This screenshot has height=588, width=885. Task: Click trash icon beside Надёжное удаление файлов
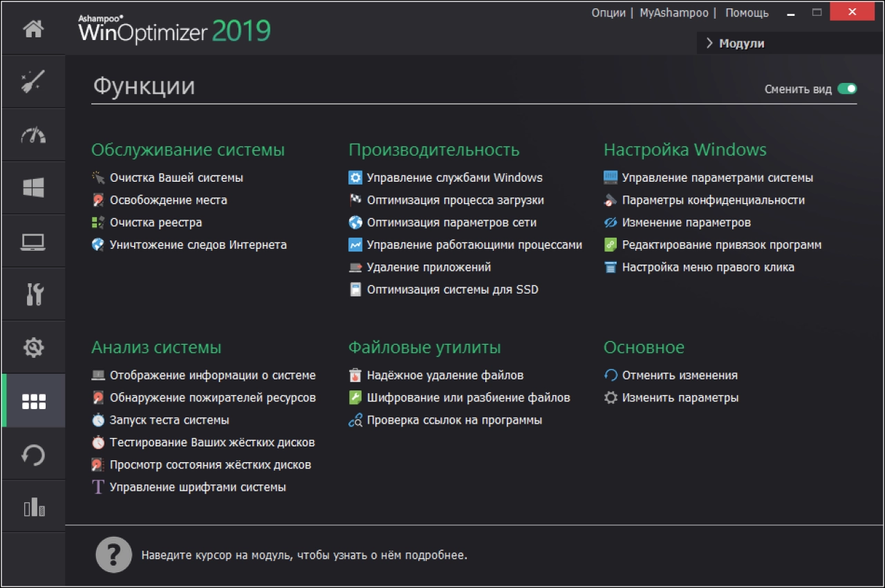(x=355, y=375)
